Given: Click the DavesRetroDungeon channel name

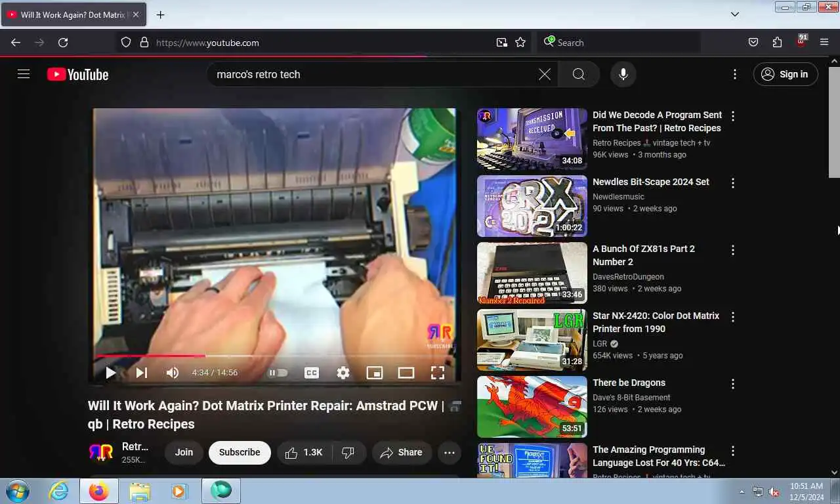Looking at the screenshot, I should (628, 277).
